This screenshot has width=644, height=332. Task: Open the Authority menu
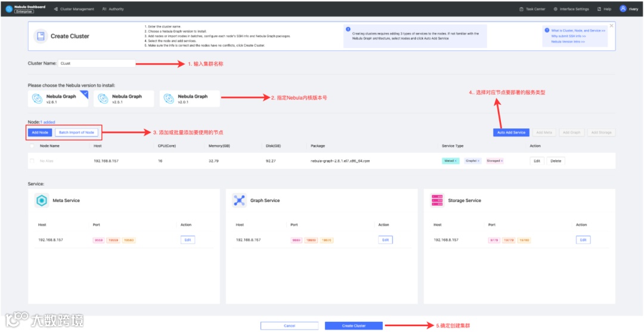(113, 9)
